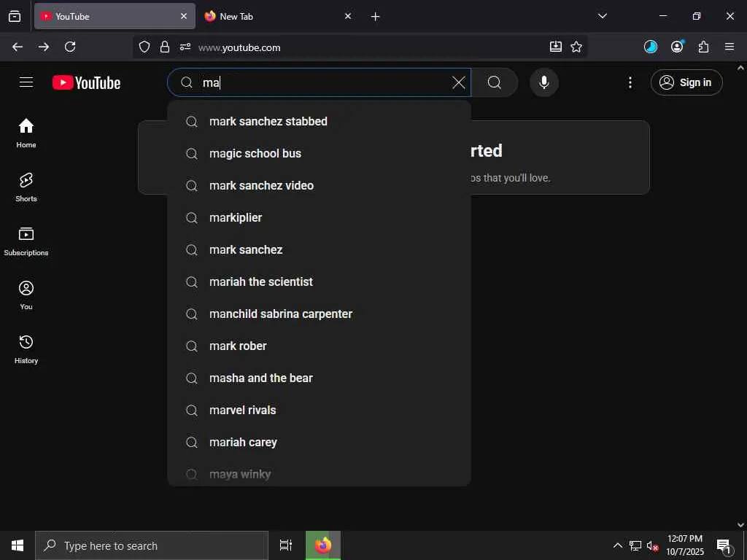747x560 pixels.
Task: Open the Firefox account icon
Action: (677, 47)
